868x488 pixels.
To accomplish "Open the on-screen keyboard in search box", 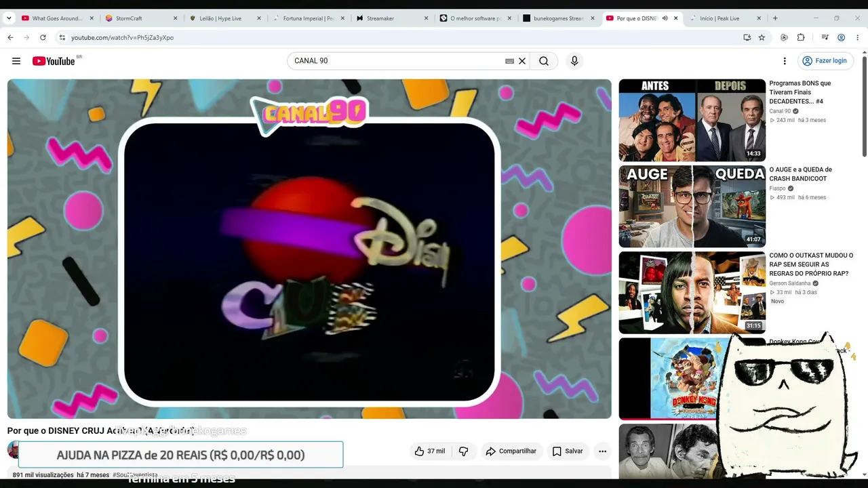I will click(509, 61).
